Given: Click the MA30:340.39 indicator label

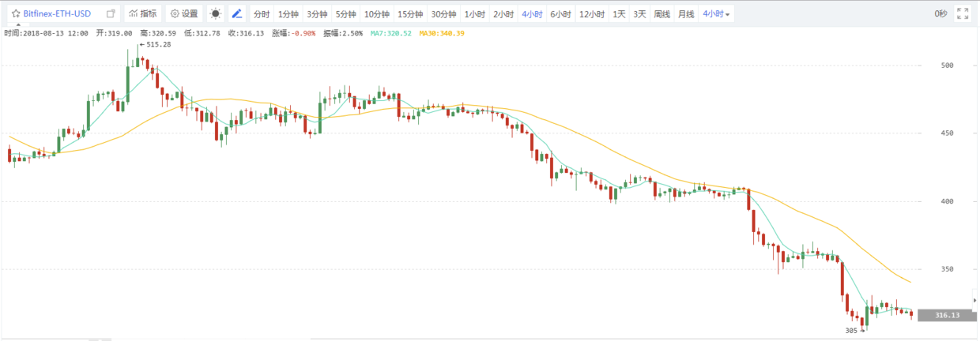Looking at the screenshot, I should [442, 33].
